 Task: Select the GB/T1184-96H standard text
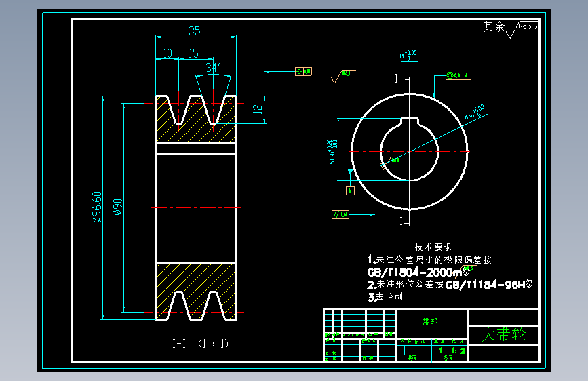(x=485, y=285)
